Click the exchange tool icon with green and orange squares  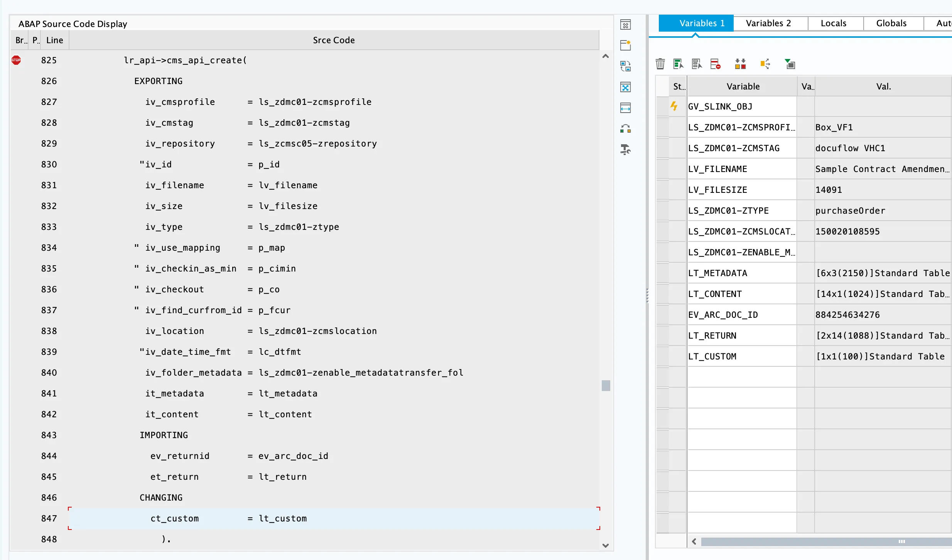pos(625,129)
